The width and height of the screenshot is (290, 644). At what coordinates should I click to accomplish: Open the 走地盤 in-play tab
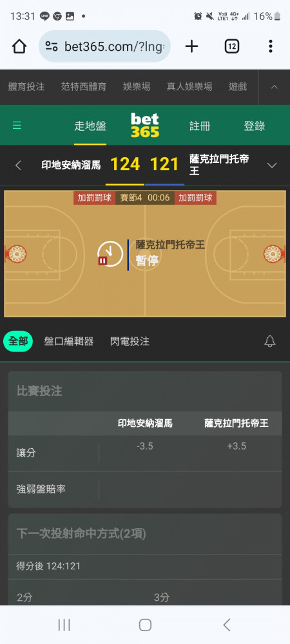pyautogui.click(x=90, y=126)
